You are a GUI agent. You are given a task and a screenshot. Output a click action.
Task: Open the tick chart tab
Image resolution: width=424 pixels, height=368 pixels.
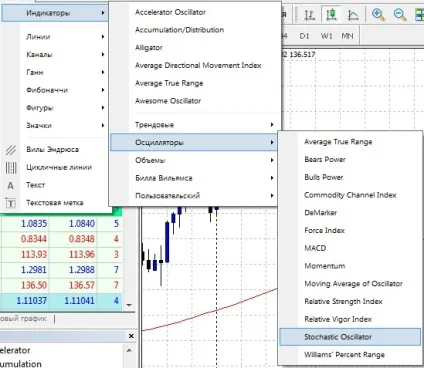coord(23,319)
